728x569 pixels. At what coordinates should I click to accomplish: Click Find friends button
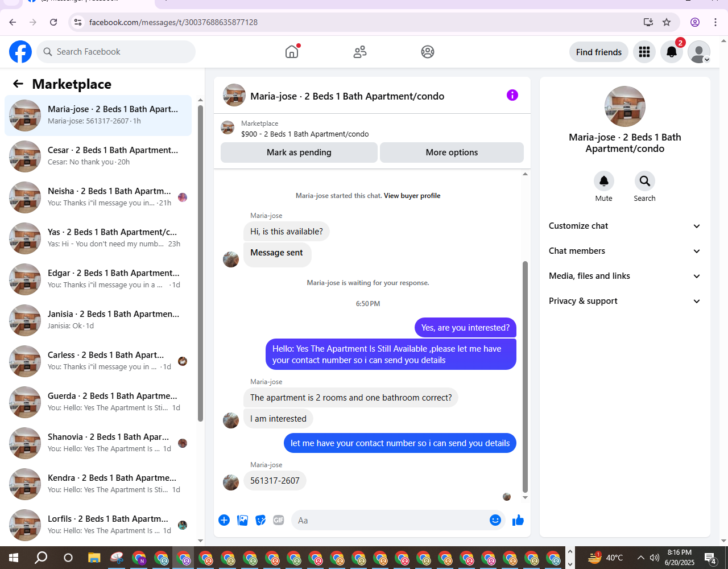pos(599,52)
